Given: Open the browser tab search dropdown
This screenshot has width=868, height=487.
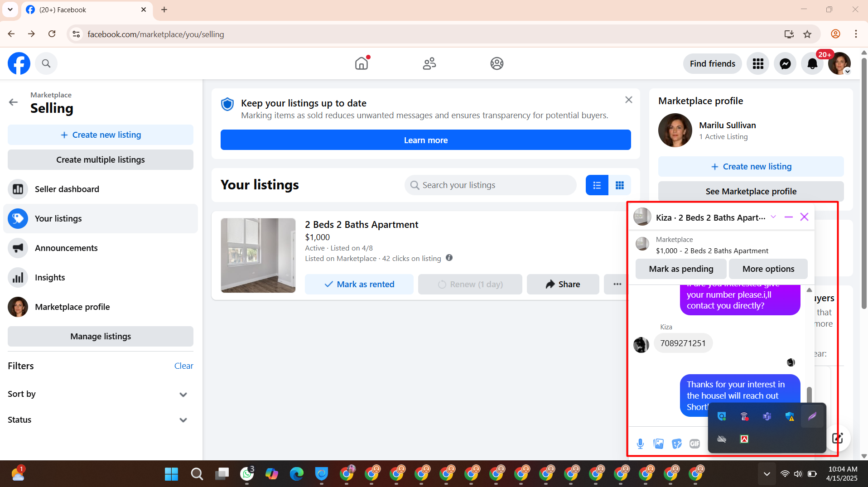Looking at the screenshot, I should tap(10, 10).
